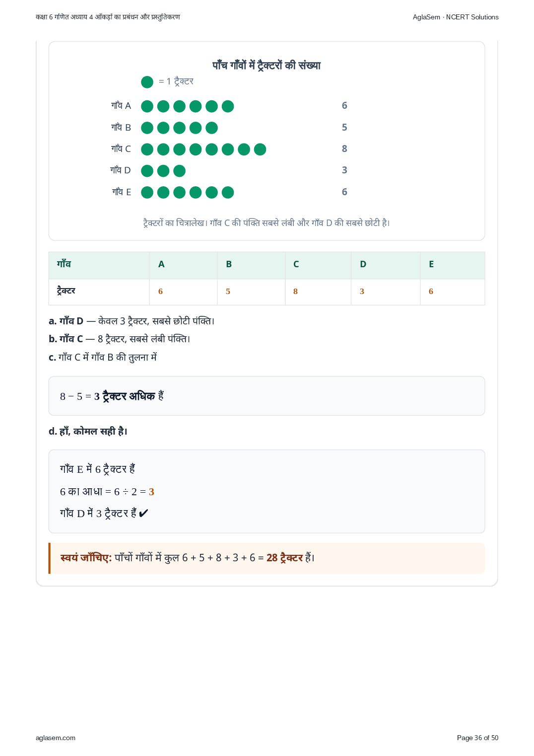Click AglaSem · NCERT Solutions header text
Viewport: 534px width, 756px height.
[x=456, y=17]
